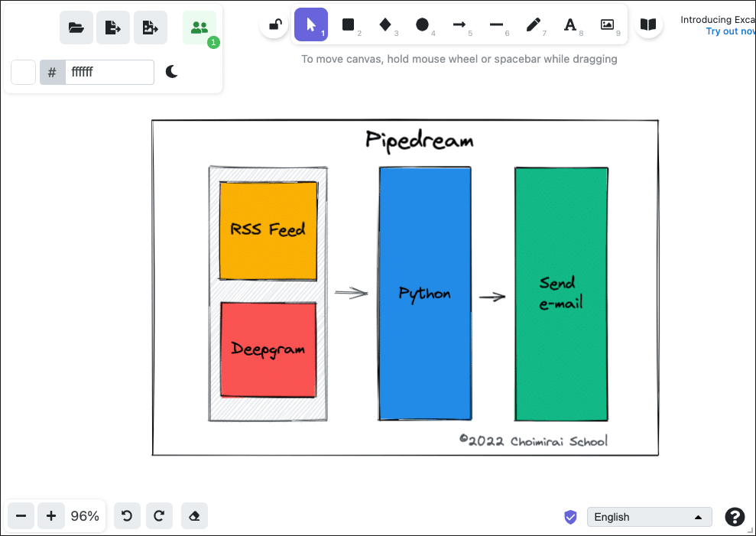Select the green Send e-mail rectangle

click(561, 294)
